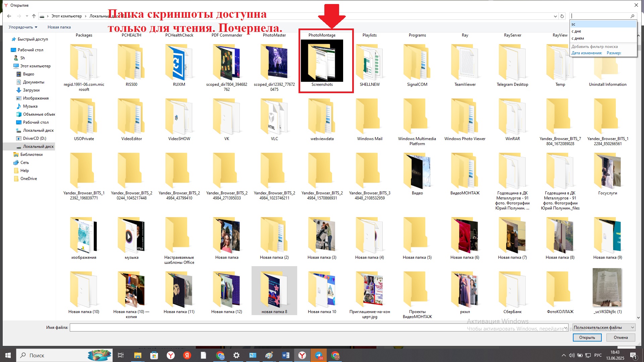Open the Упорядочить dropdown menu
Viewport: 644px width, 362px height.
coord(23,27)
